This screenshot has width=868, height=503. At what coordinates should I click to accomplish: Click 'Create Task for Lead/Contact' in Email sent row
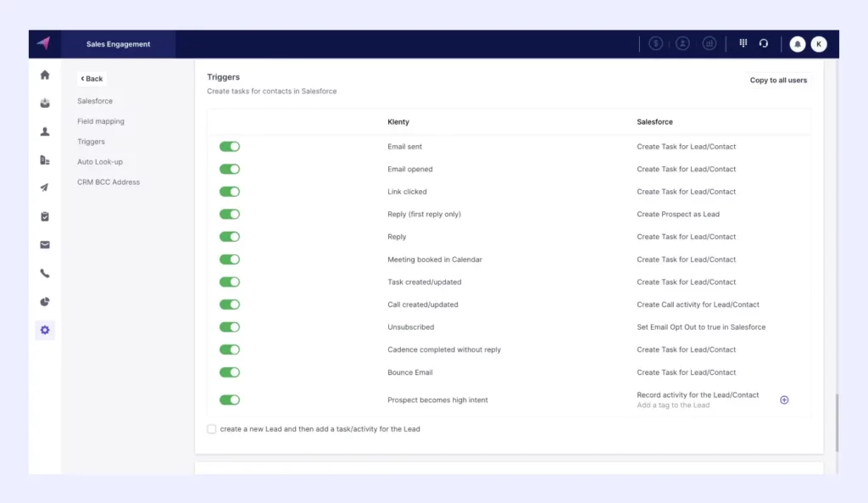point(687,146)
